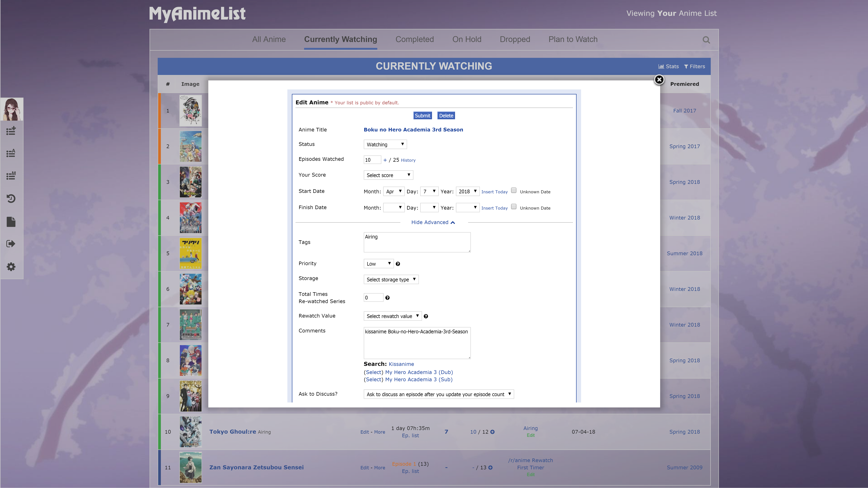Open Zan Sayonara Zetsubou Sensei title link
868x488 pixels.
tap(256, 468)
